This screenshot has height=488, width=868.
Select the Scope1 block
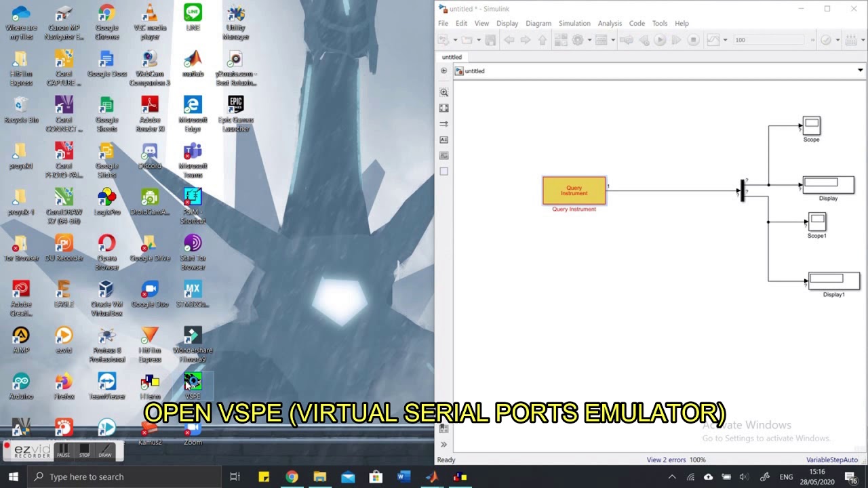816,222
